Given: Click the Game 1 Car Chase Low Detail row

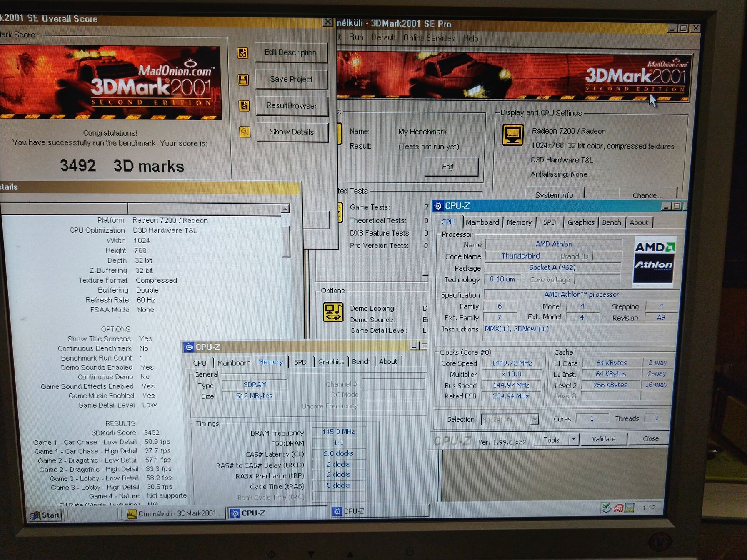Looking at the screenshot, I should tap(102, 442).
